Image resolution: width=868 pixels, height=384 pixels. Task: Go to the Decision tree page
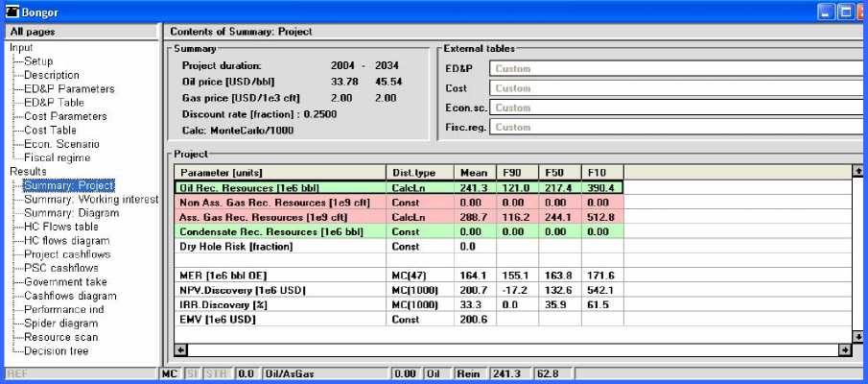coord(57,351)
